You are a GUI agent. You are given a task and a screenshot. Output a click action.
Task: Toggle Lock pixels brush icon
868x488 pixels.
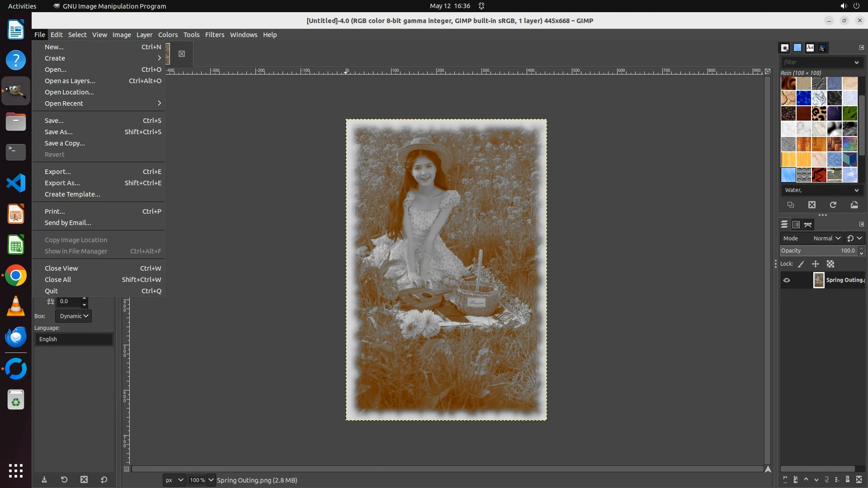(x=801, y=264)
